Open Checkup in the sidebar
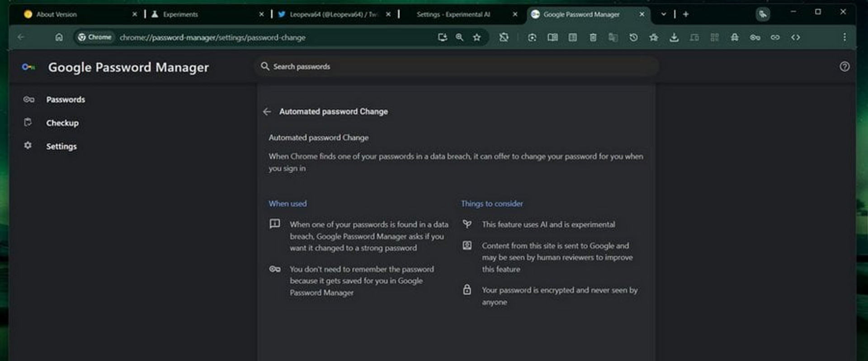The width and height of the screenshot is (868, 361). click(62, 123)
